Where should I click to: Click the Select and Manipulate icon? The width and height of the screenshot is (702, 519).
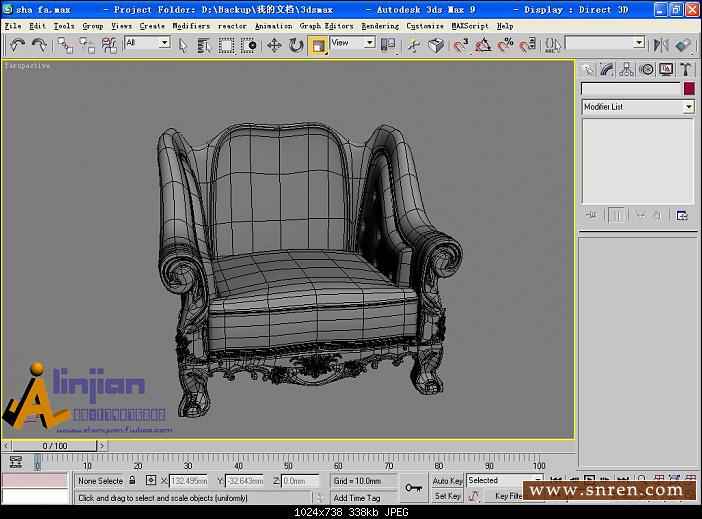point(414,45)
